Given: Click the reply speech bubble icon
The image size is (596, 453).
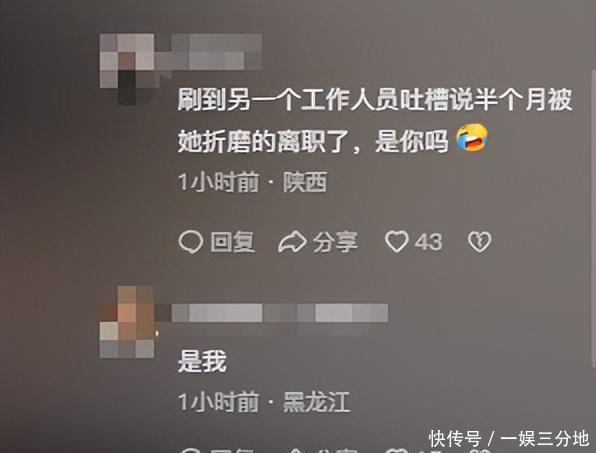Looking at the screenshot, I should coord(190,242).
